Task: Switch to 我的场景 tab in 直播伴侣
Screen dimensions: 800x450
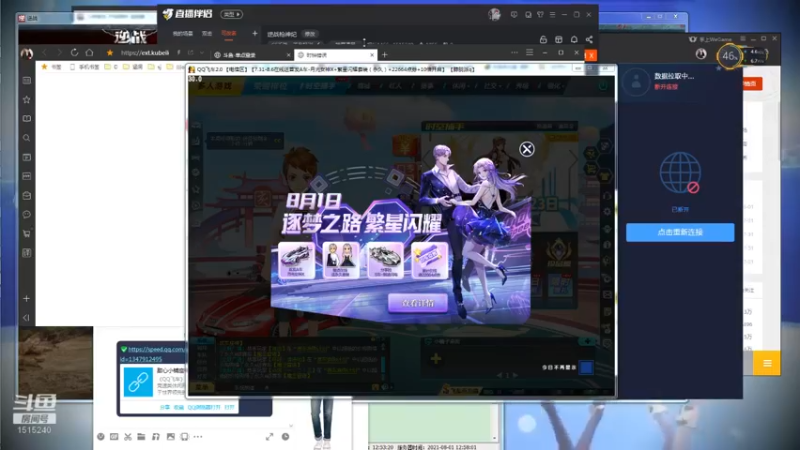Action: pyautogui.click(x=183, y=34)
